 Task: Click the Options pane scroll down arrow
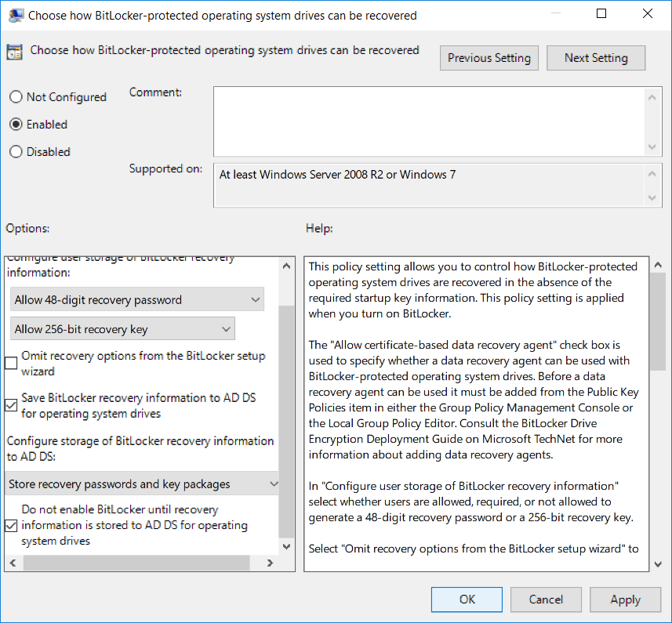(287, 546)
